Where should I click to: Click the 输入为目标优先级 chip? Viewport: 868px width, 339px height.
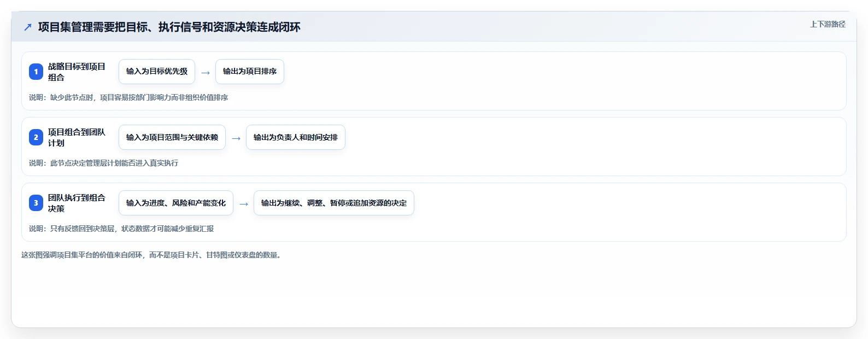click(157, 72)
